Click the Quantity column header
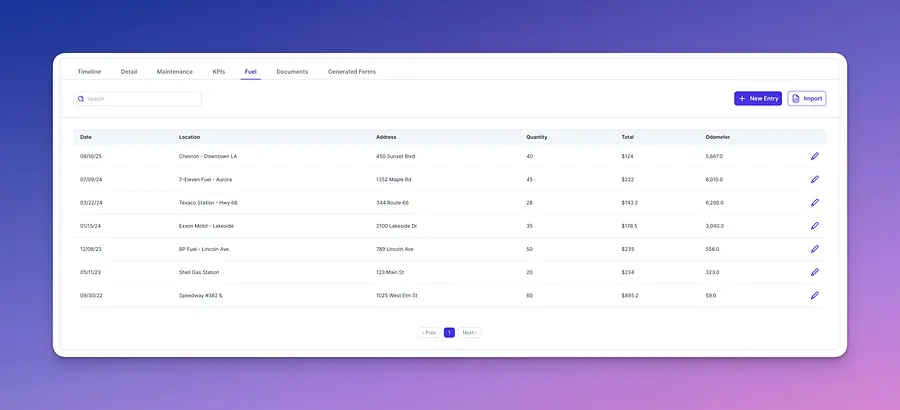 pyautogui.click(x=537, y=137)
